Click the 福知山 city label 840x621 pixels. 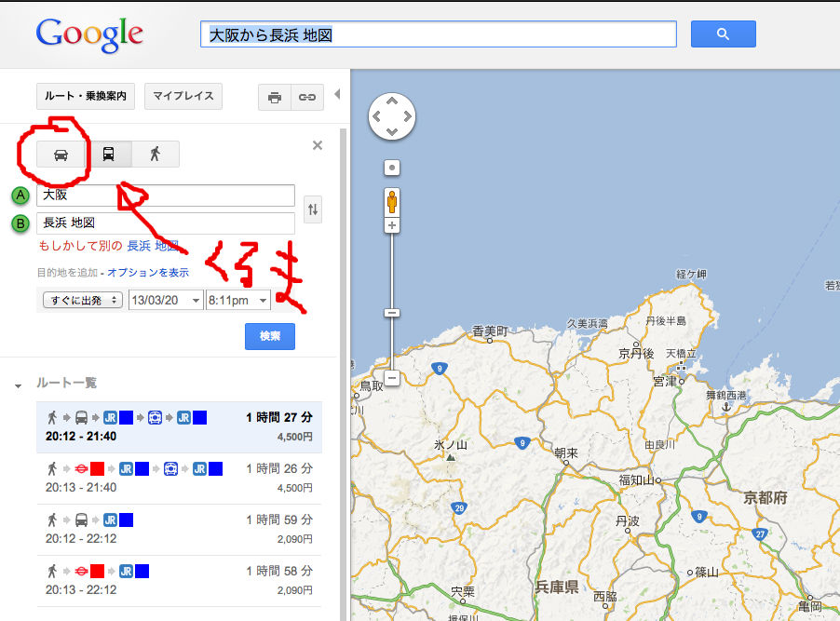637,480
